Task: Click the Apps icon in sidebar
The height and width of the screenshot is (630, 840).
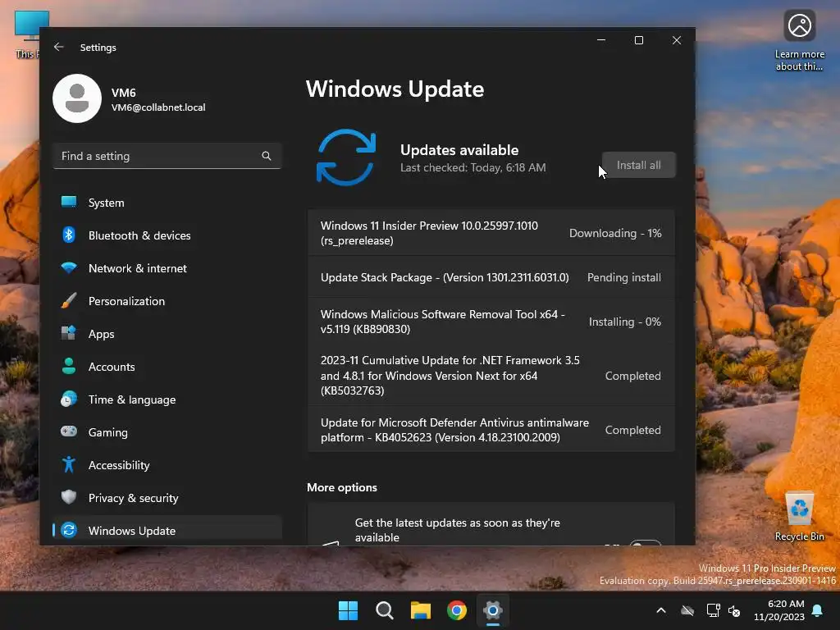Action: [69, 333]
